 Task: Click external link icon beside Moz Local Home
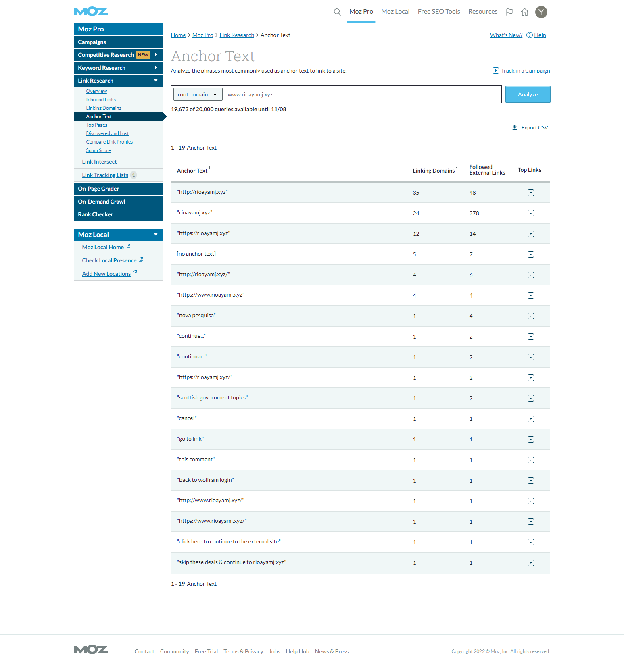click(128, 246)
